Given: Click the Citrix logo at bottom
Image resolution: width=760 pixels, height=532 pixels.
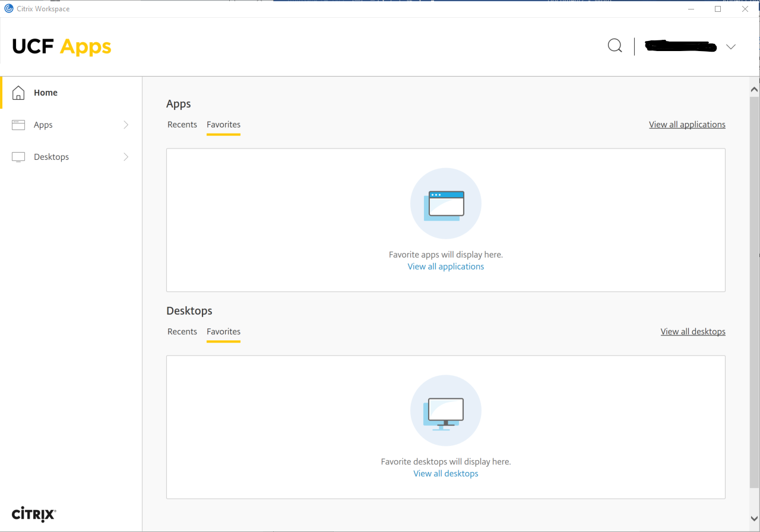Looking at the screenshot, I should click(34, 514).
